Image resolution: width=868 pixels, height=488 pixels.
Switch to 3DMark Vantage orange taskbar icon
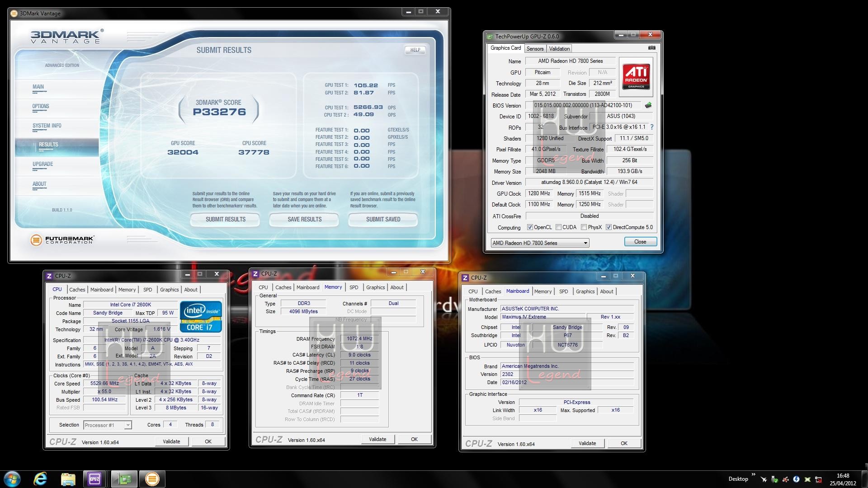(x=152, y=479)
